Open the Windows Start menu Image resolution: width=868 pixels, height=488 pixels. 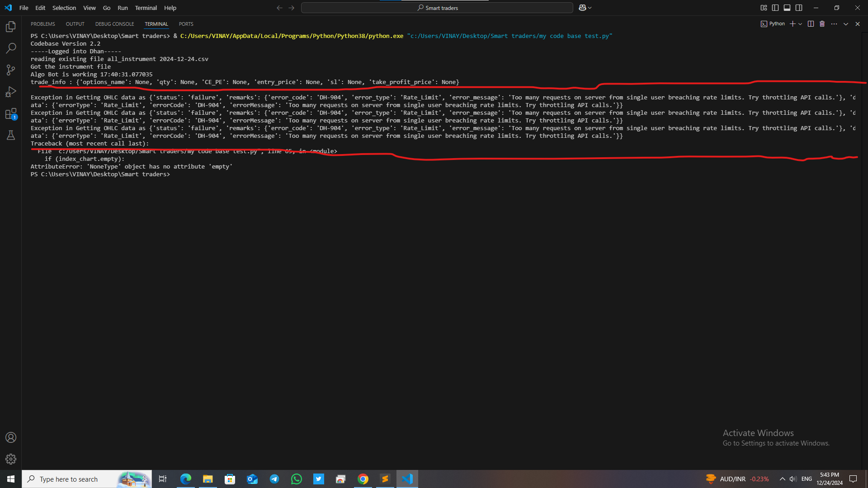pyautogui.click(x=11, y=479)
